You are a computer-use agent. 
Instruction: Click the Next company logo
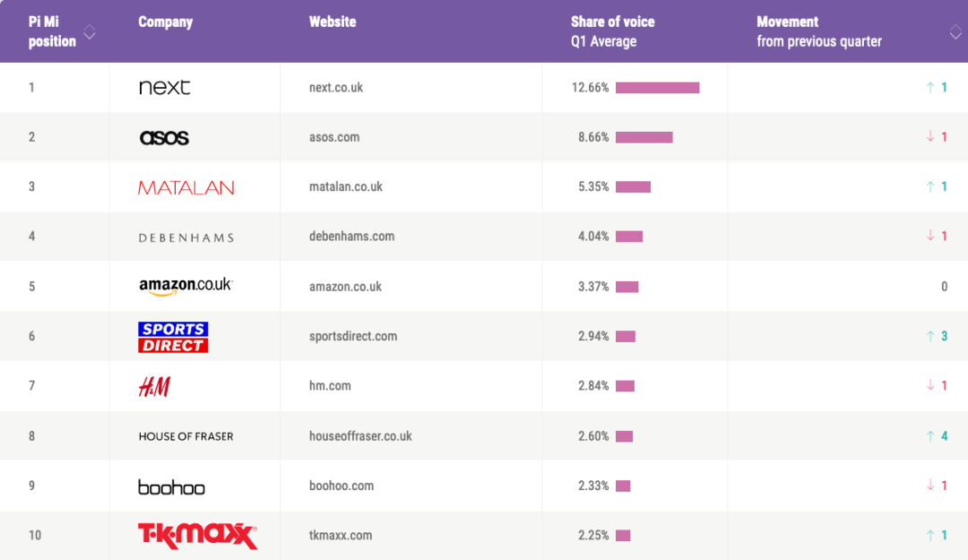tap(165, 88)
